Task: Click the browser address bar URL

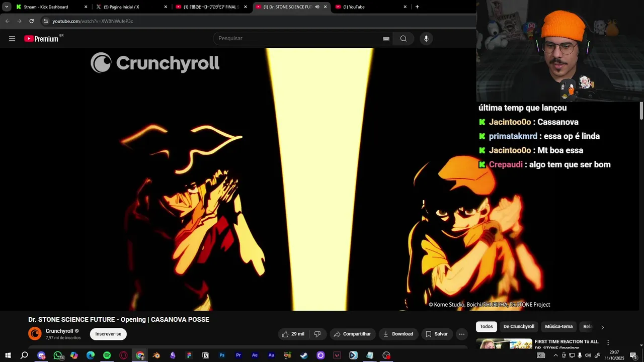Action: pos(93,21)
